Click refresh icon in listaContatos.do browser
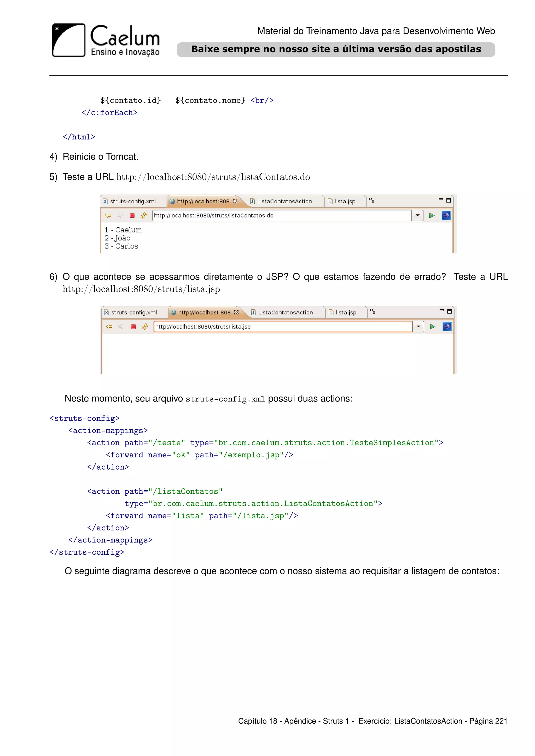Viewport: 535px width, 756px height. 144,215
